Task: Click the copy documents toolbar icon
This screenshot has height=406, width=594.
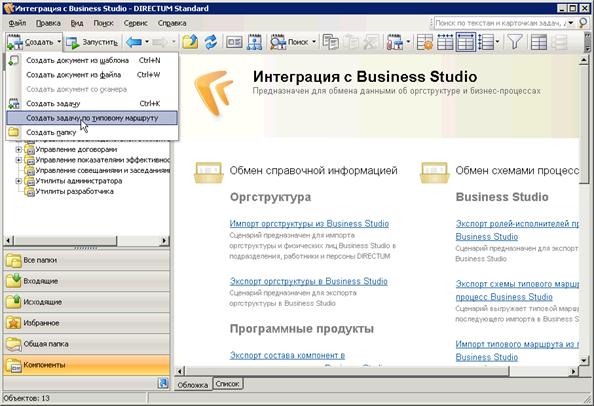Action: coord(331,42)
